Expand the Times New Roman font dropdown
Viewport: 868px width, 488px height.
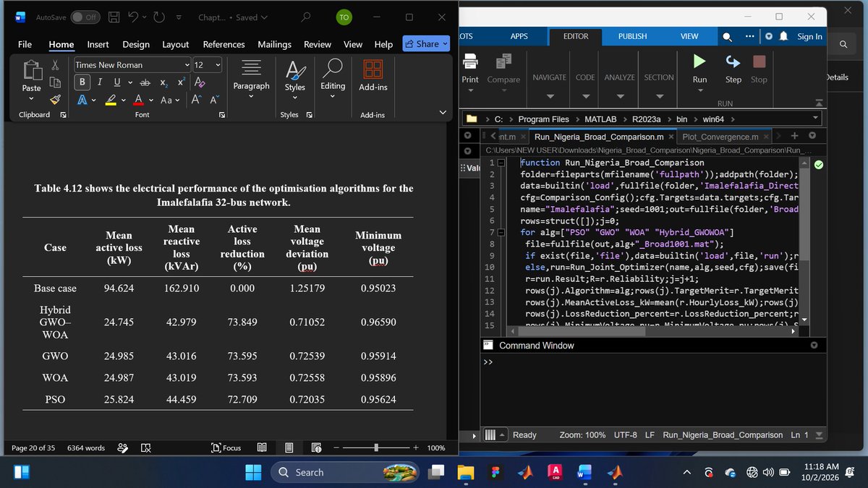[x=187, y=65]
